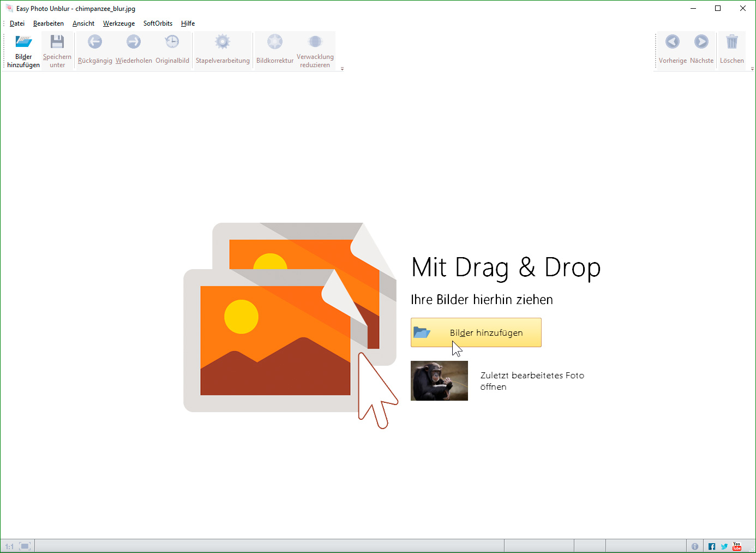This screenshot has height=553, width=756.
Task: Open the Facebook icon in status bar
Action: click(712, 546)
